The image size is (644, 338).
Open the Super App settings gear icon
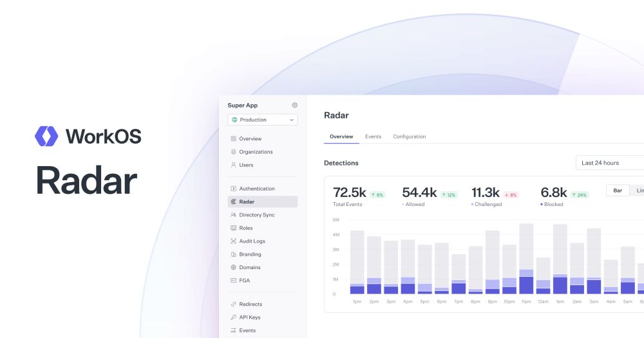[x=294, y=105]
